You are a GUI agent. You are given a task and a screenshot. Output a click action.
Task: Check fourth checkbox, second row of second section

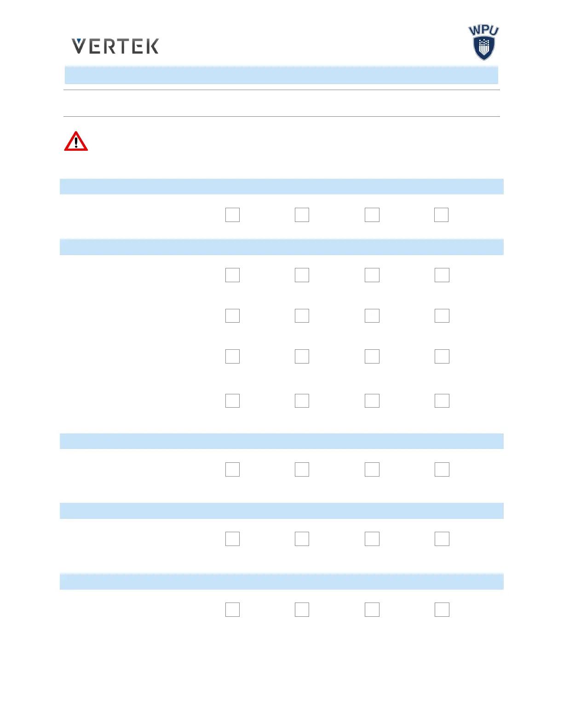442,316
